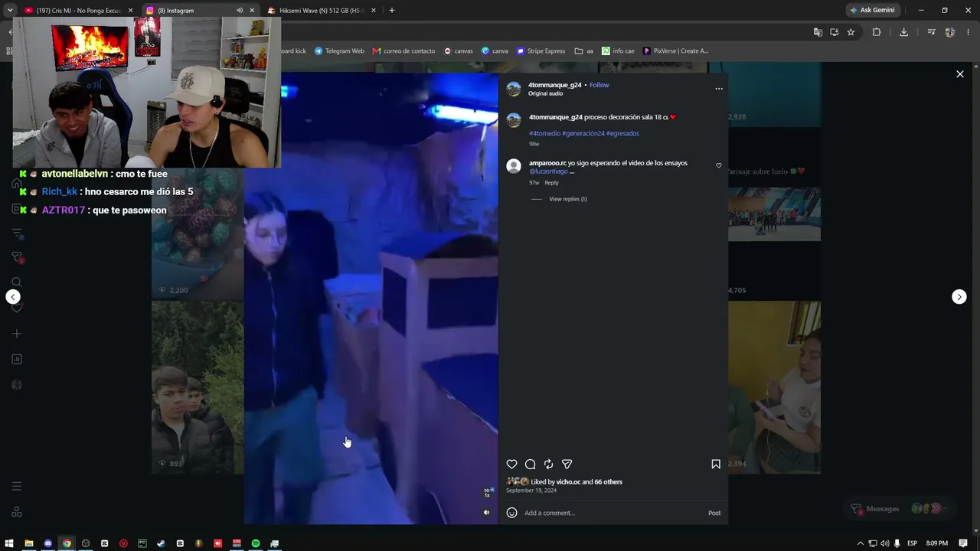
Task: Open Instagram search in the sidebar
Action: (x=17, y=282)
